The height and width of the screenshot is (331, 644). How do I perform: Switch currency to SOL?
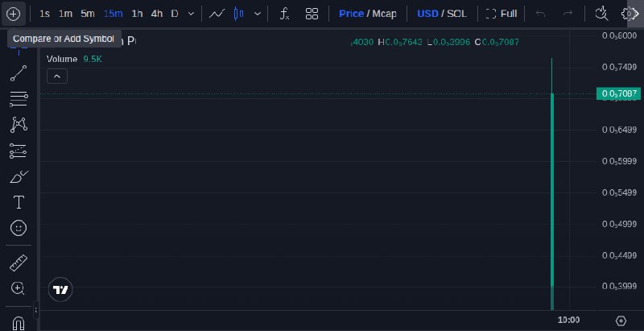(456, 14)
